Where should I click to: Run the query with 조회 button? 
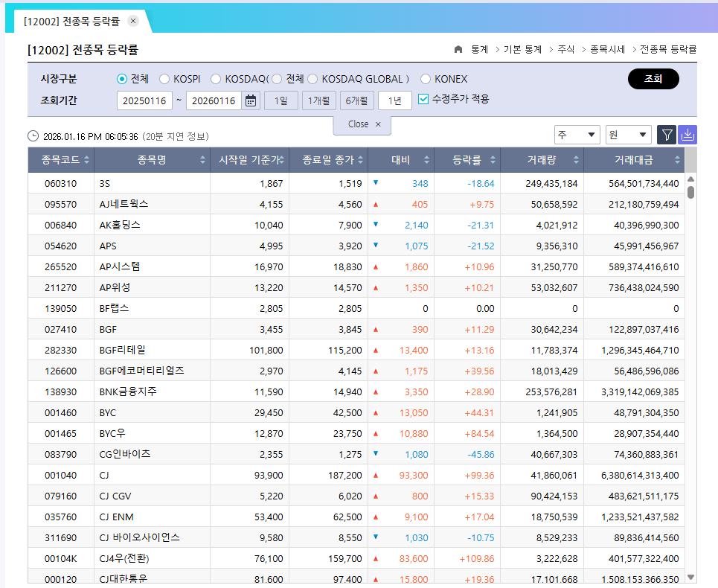click(x=653, y=79)
